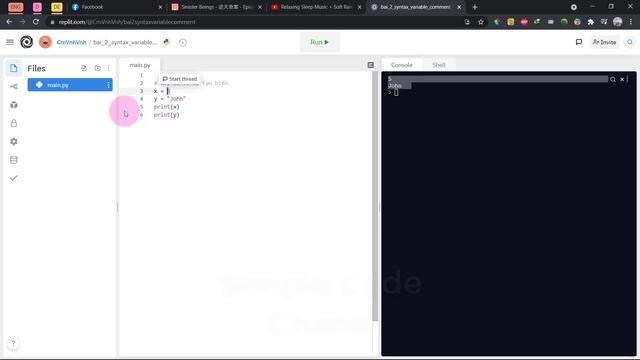
Task: Place cursor on code line print(y)
Action: [167, 115]
